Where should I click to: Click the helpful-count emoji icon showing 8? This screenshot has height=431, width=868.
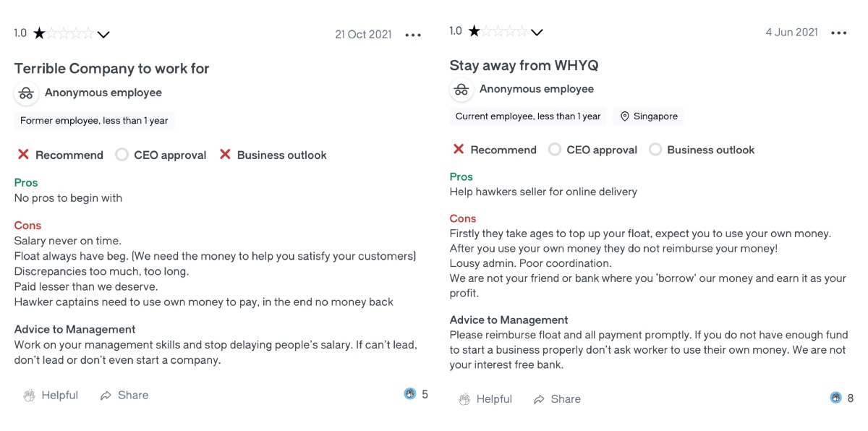[835, 398]
